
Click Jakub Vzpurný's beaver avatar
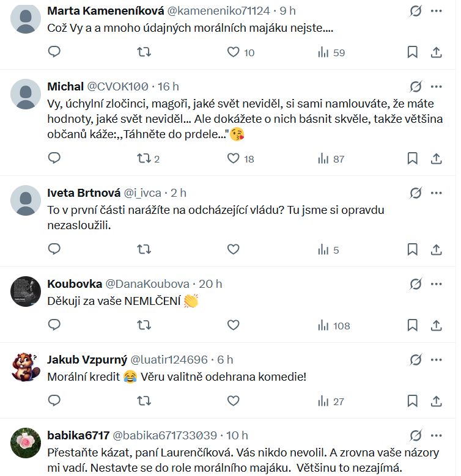26,367
